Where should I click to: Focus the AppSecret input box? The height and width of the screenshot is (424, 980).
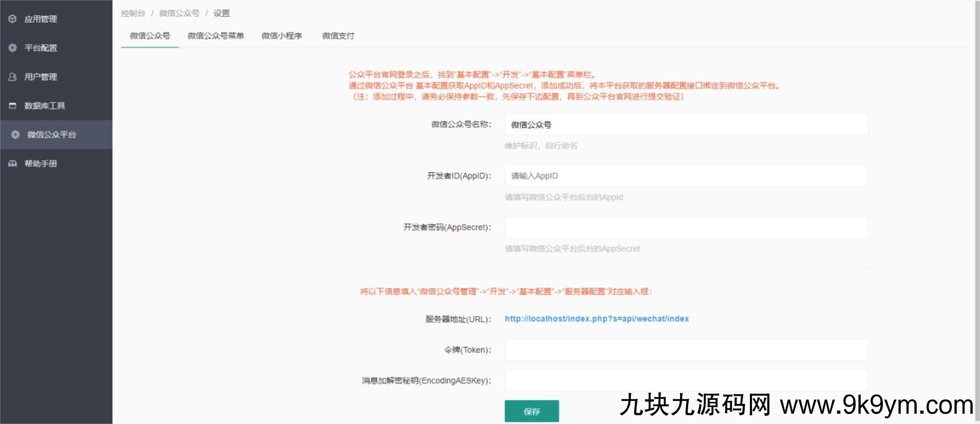686,227
